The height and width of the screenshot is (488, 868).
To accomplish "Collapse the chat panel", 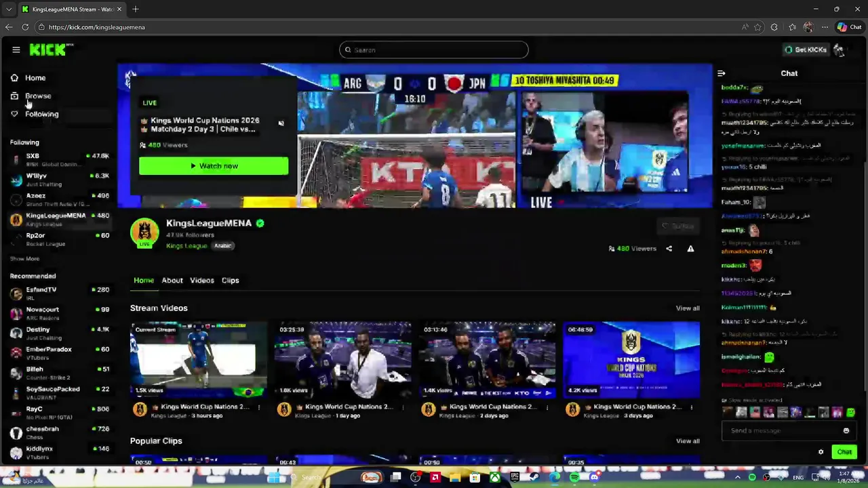I will click(722, 73).
